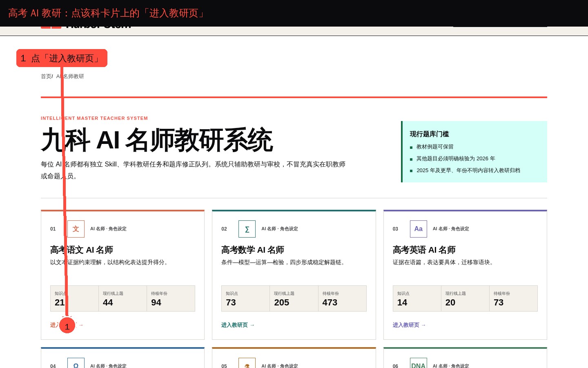Click the English card's 待核年份 value 73
Viewport: 588px width, 368px height.
[499, 303]
